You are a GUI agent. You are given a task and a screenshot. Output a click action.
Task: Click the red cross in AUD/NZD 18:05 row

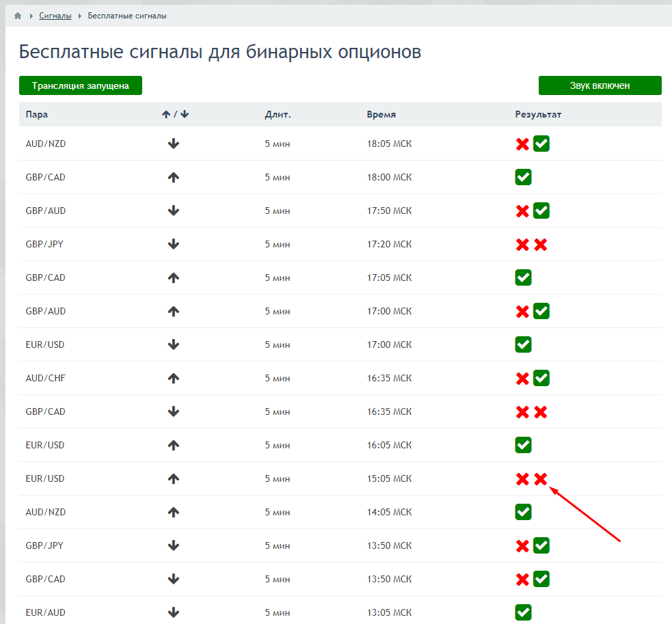pos(522,144)
